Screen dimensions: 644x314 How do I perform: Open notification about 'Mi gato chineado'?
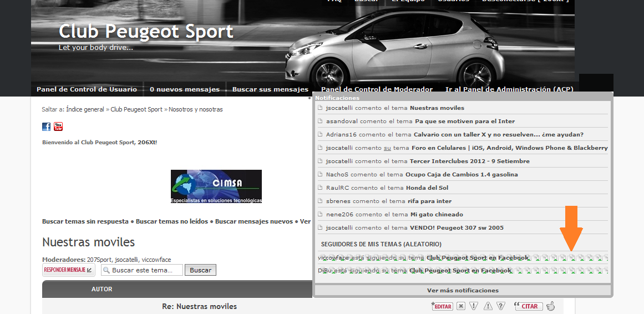(463, 215)
